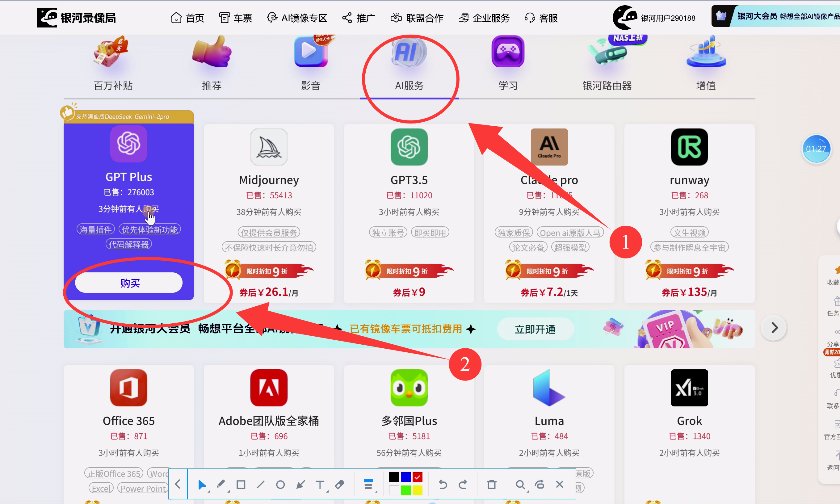
Task: Pick the green color swatch
Action: [405, 490]
